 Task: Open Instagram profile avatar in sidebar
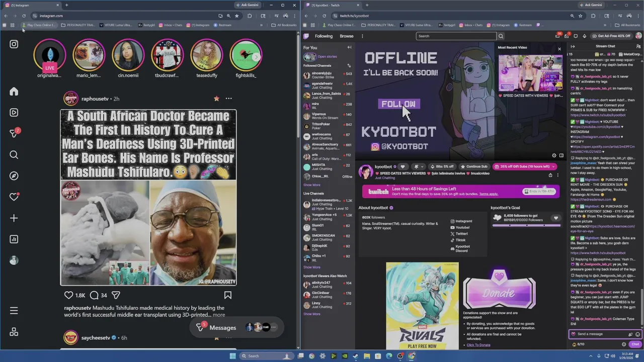[14, 260]
